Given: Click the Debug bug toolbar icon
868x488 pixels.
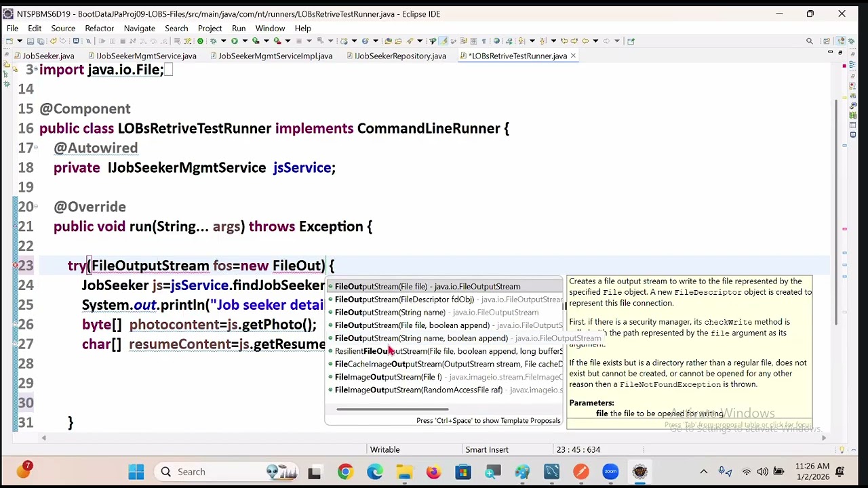Looking at the screenshot, I should pyautogui.click(x=213, y=41).
